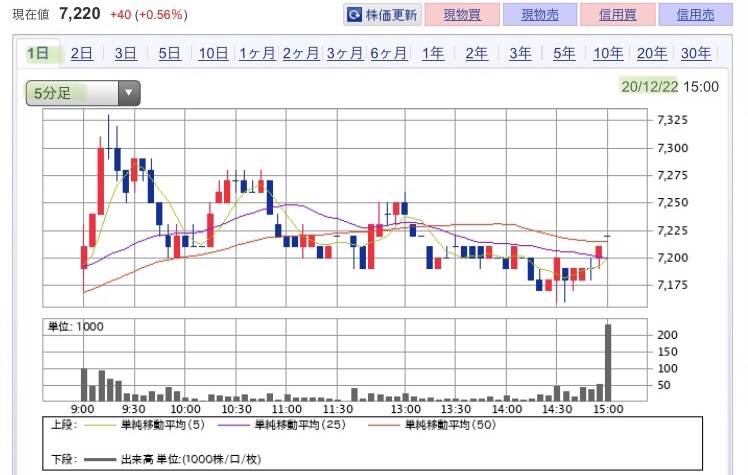Click the 7,275 price axis label
Viewport: 748px width, 475px height.
673,175
